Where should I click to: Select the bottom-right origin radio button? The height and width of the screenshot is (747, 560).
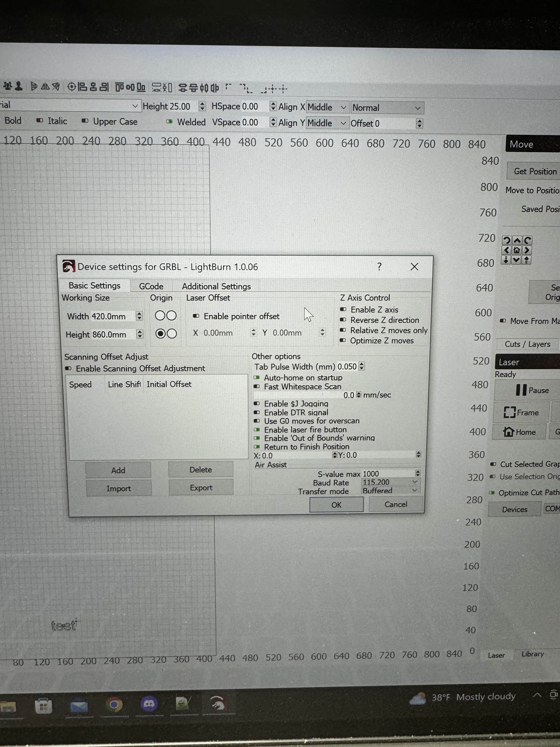[172, 334]
